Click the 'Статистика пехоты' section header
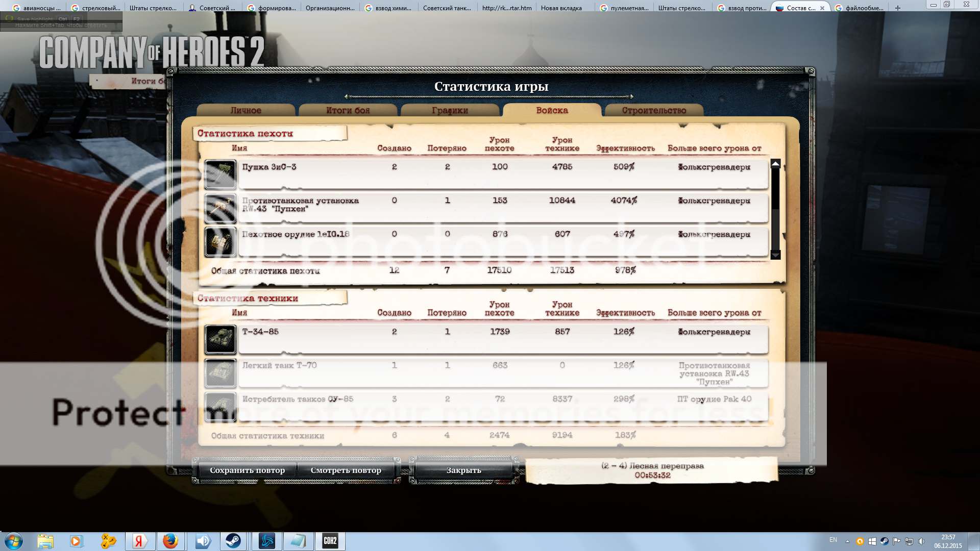The width and height of the screenshot is (980, 551). (245, 134)
